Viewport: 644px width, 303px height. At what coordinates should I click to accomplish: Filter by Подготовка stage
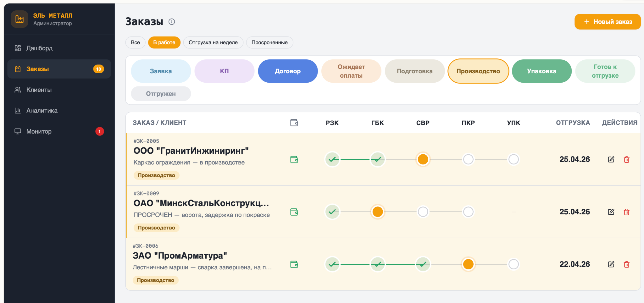(x=415, y=71)
